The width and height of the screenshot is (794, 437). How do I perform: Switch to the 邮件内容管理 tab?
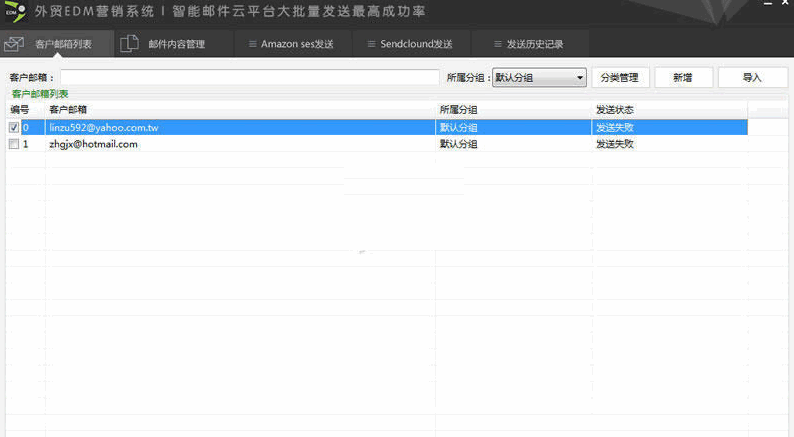point(174,44)
